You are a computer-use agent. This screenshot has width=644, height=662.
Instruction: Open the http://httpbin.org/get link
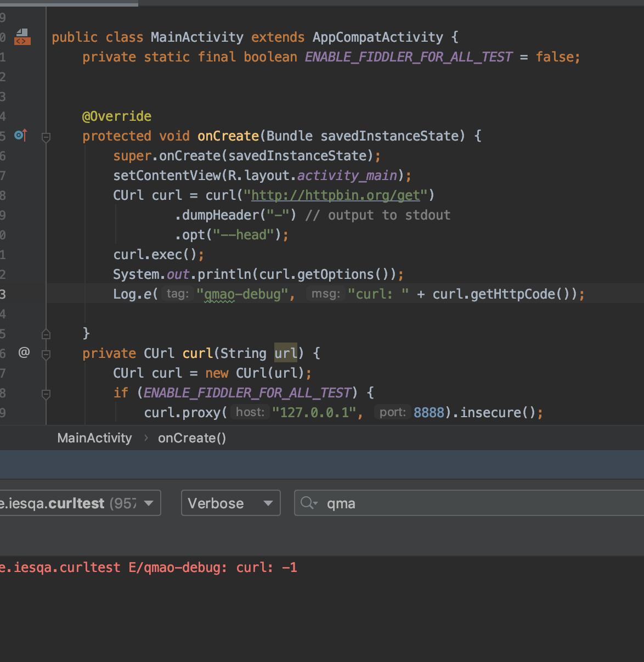click(x=336, y=195)
